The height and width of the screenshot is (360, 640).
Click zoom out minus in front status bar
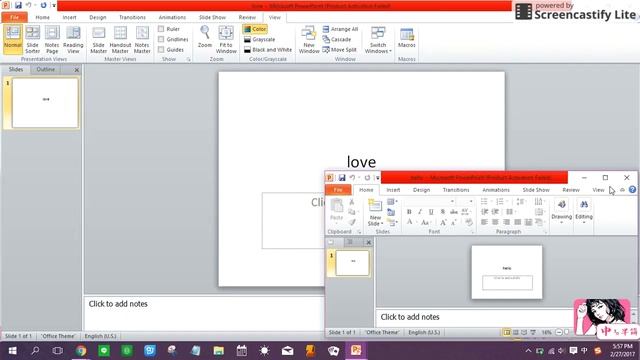559,332
